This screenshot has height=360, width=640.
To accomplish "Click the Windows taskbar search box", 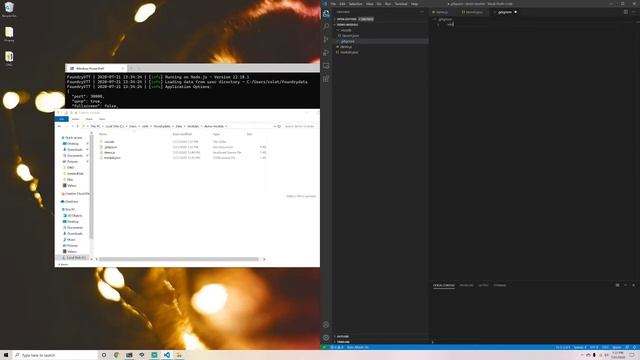I will tap(55, 356).
